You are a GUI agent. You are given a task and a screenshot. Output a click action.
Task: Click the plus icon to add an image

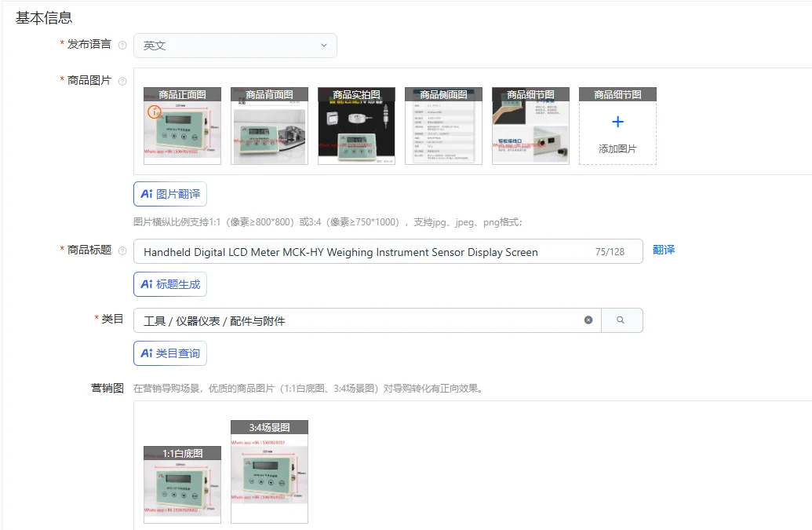[x=617, y=122]
